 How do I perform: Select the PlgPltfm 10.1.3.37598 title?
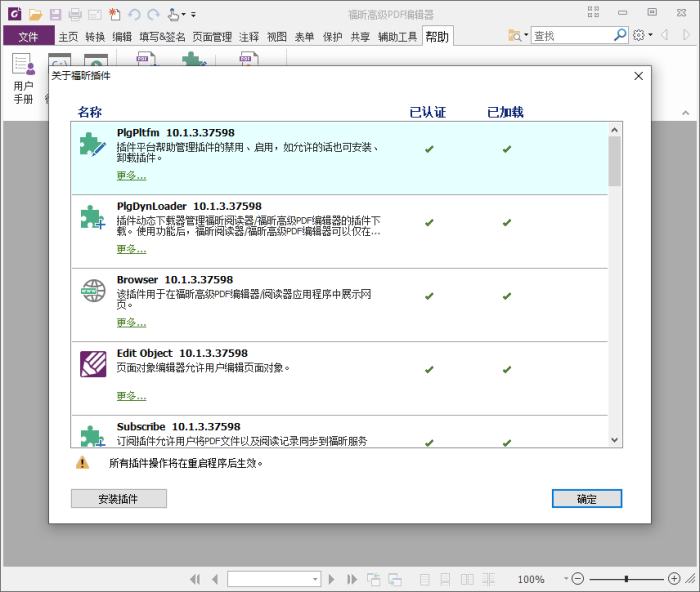click(x=175, y=133)
